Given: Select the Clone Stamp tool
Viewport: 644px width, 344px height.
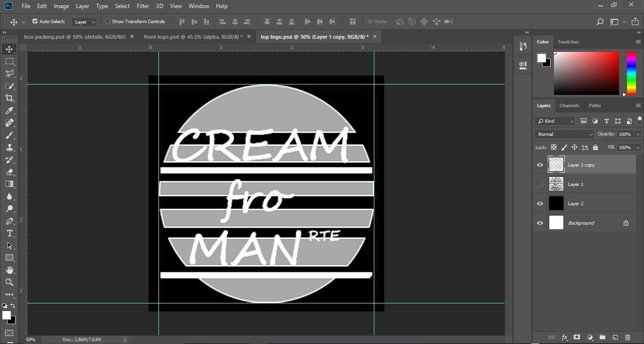Looking at the screenshot, I should [x=9, y=148].
